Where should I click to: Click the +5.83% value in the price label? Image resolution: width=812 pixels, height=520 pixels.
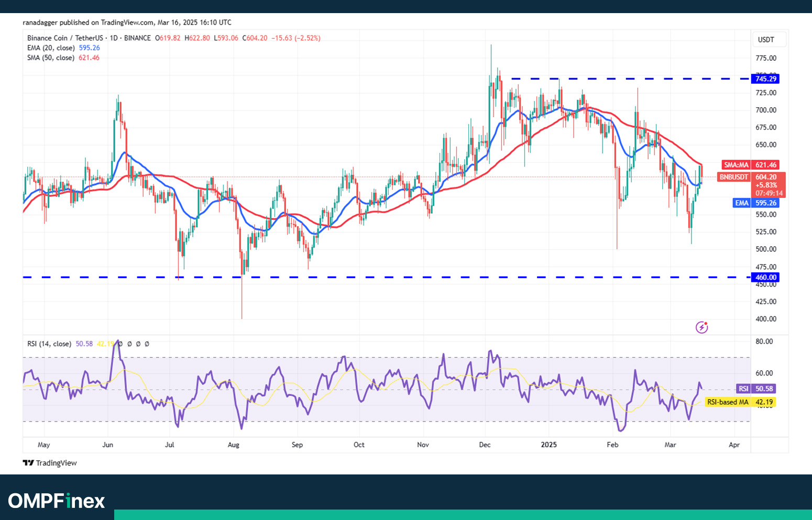(x=766, y=185)
